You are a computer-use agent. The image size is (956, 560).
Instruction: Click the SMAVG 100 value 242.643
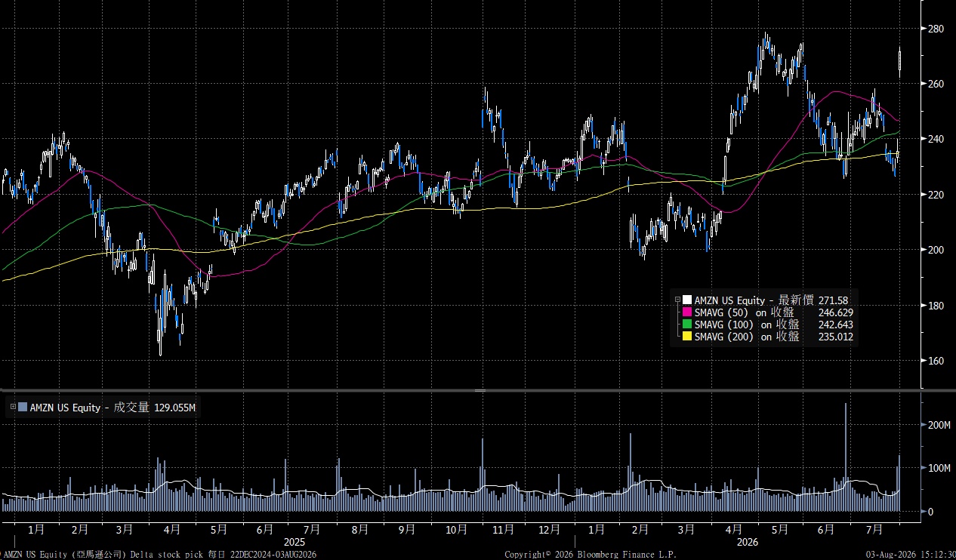coord(836,325)
